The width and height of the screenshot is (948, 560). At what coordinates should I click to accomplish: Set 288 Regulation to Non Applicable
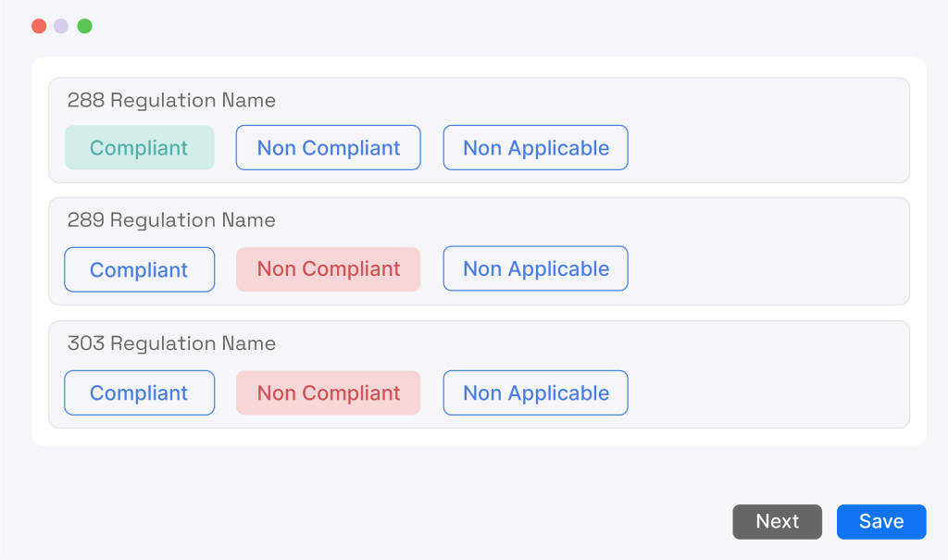[x=535, y=148]
